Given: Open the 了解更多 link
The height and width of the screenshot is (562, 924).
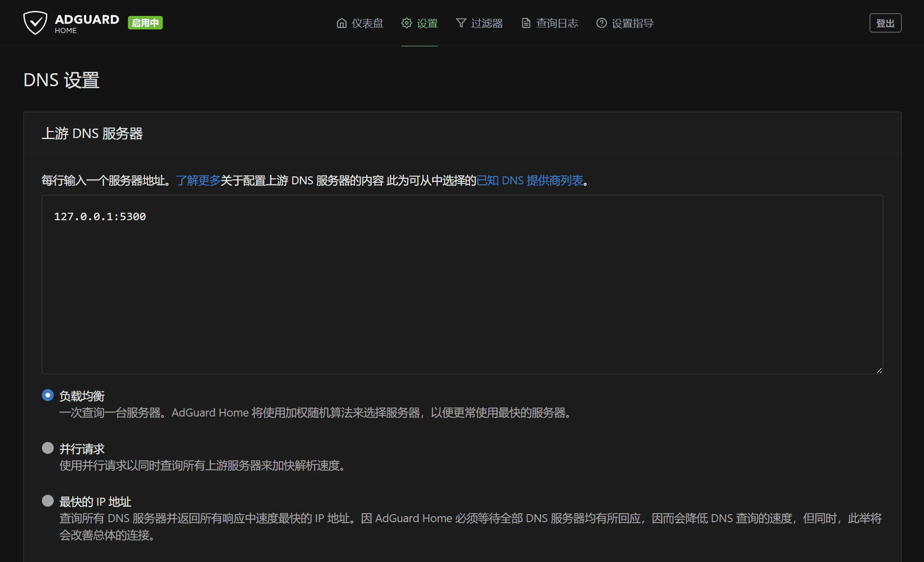Looking at the screenshot, I should 198,180.
